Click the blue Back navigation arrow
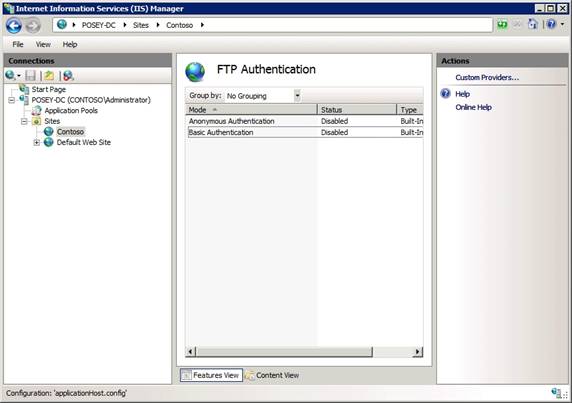 [x=14, y=26]
